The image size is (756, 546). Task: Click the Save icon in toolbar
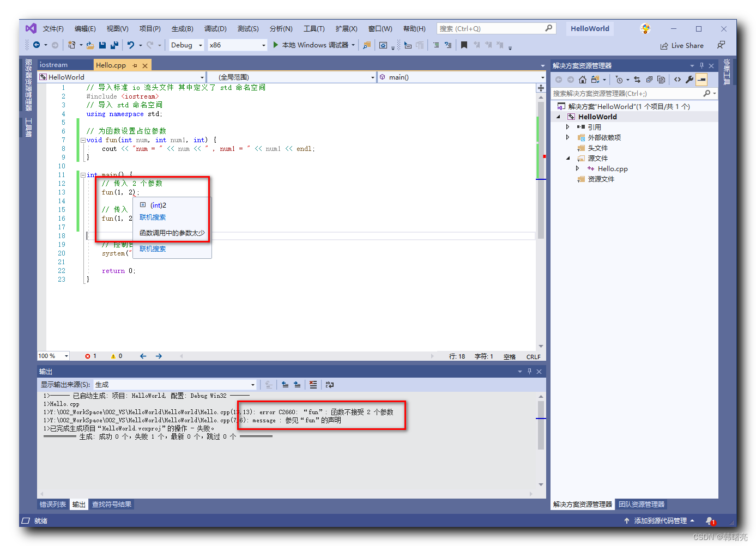point(102,45)
